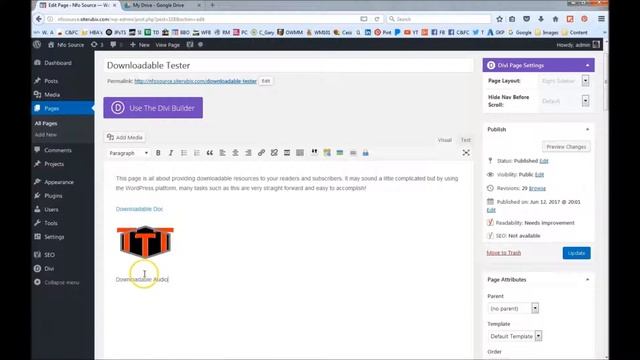Image resolution: width=640 pixels, height=360 pixels.
Task: Collapse the Divi Page Settings panel
Action: [x=587, y=65]
